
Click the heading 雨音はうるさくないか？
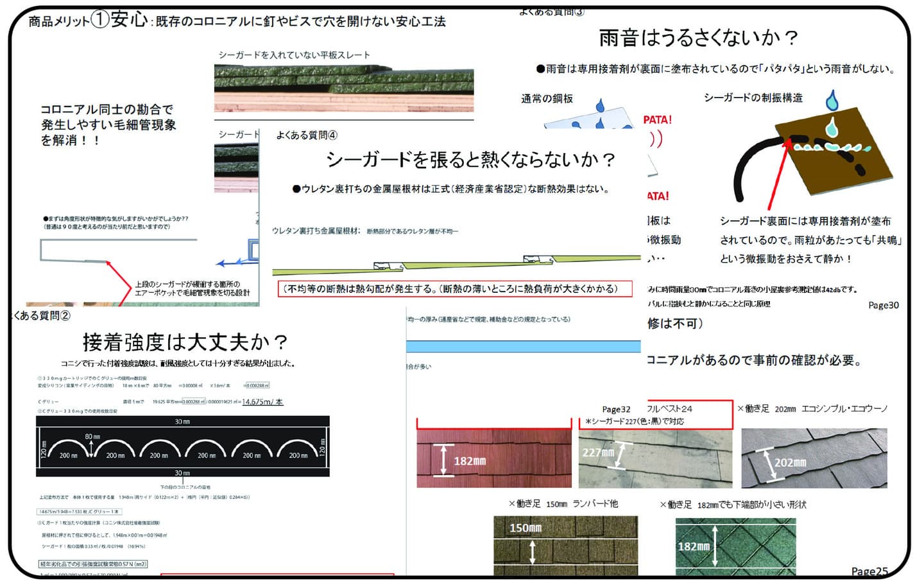(x=698, y=39)
